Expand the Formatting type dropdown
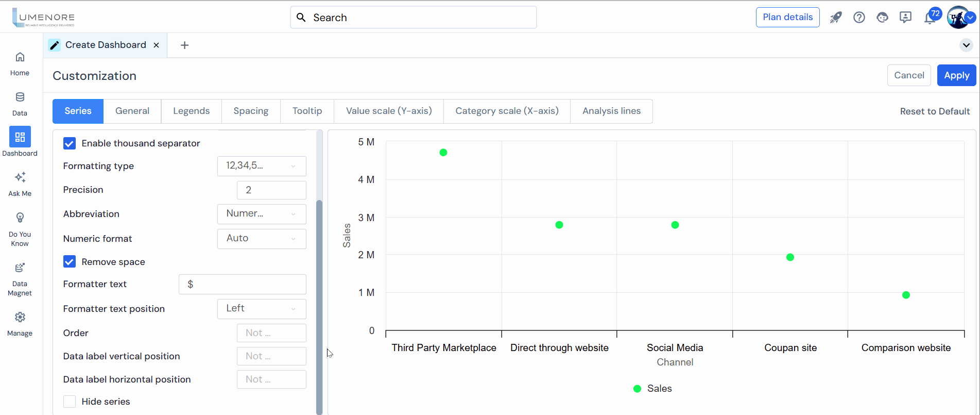 point(262,166)
